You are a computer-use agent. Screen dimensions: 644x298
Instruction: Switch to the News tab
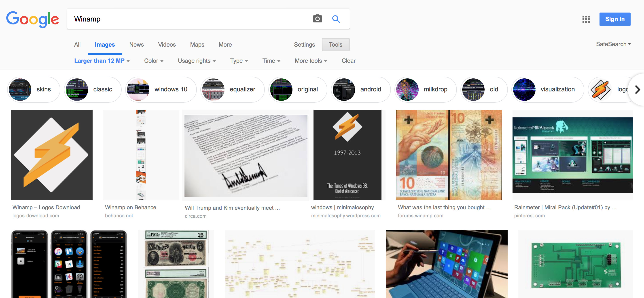coord(136,45)
